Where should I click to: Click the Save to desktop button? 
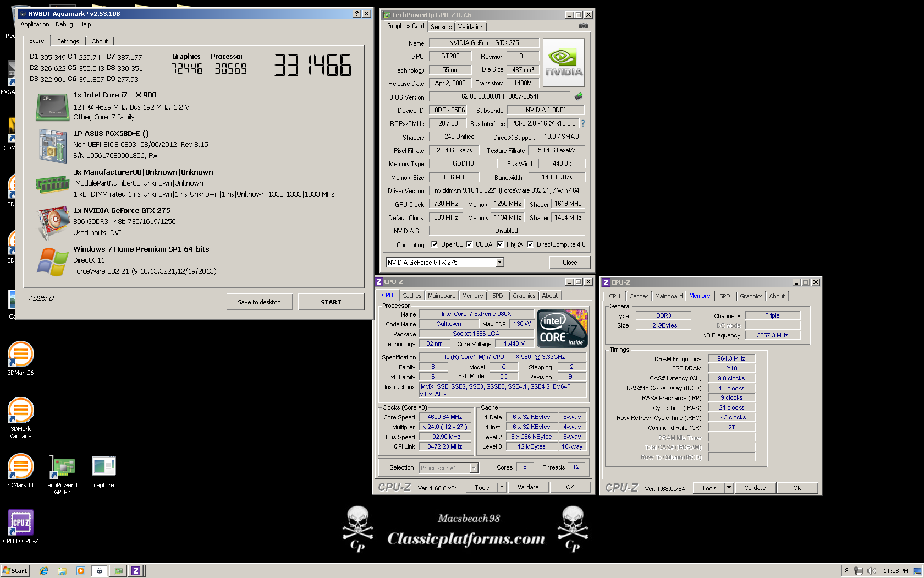tap(259, 302)
